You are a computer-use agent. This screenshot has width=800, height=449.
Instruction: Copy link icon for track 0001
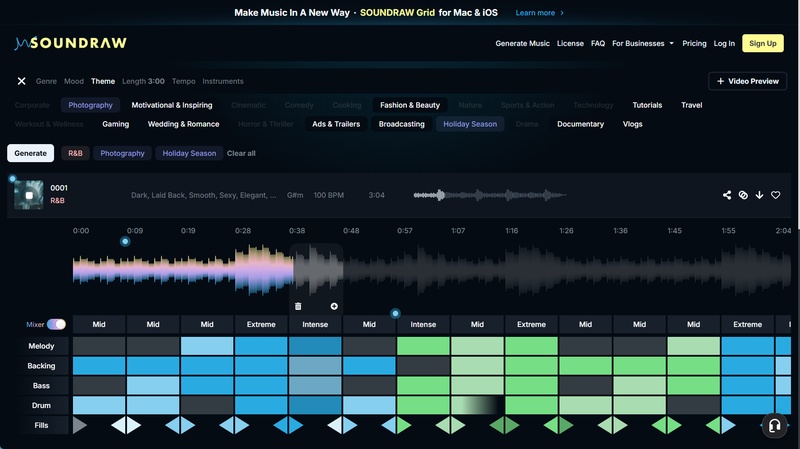pos(743,195)
